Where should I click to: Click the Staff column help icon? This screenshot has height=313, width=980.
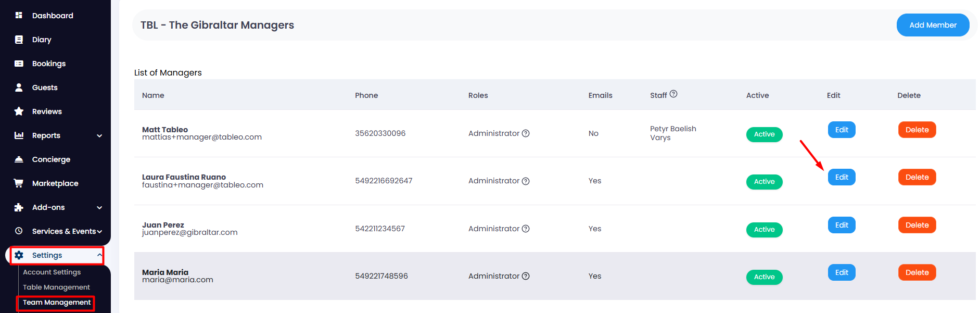coord(673,94)
